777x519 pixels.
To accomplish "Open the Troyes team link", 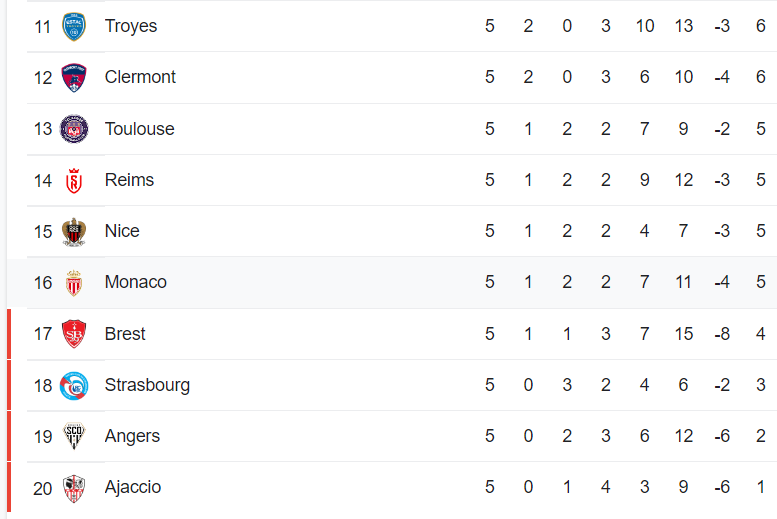I will 131,26.
